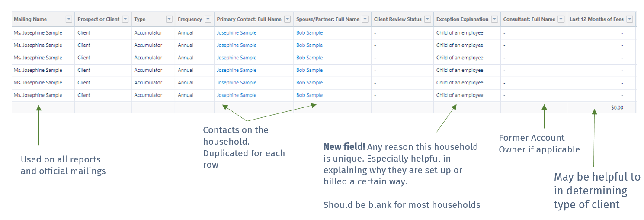644x220 pixels.
Task: Open the Frequency column filter arrow
Action: (208, 19)
